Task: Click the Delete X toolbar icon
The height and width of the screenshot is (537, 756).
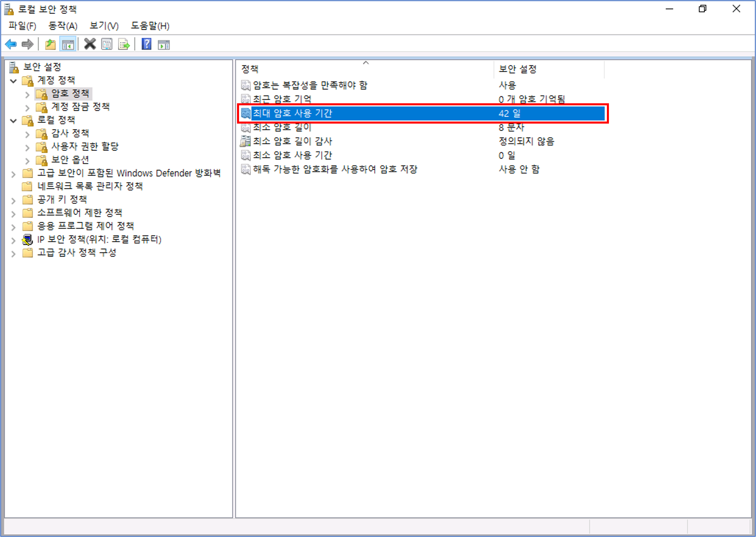Action: click(x=90, y=44)
